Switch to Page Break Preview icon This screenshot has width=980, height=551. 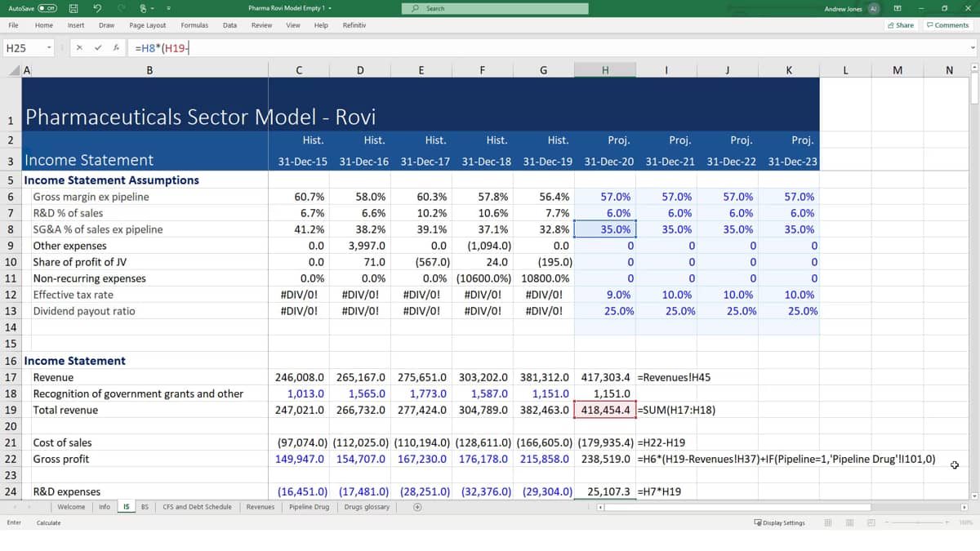871,522
